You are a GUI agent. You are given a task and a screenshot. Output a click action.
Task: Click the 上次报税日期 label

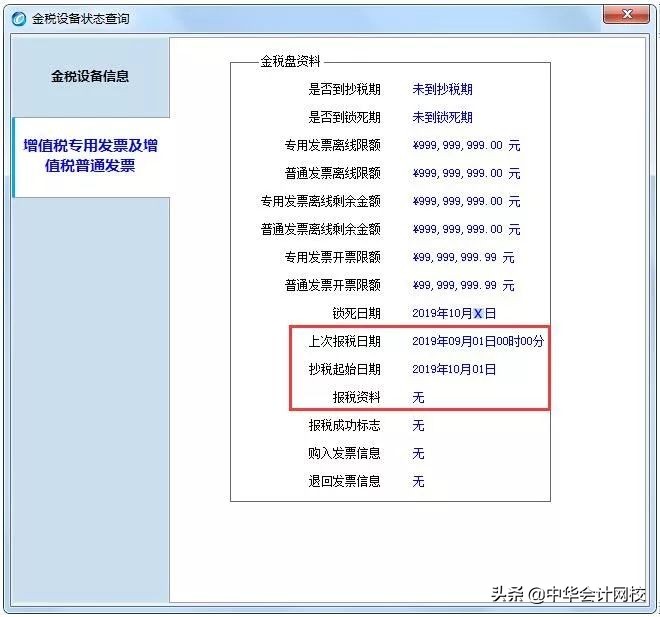pos(344,341)
